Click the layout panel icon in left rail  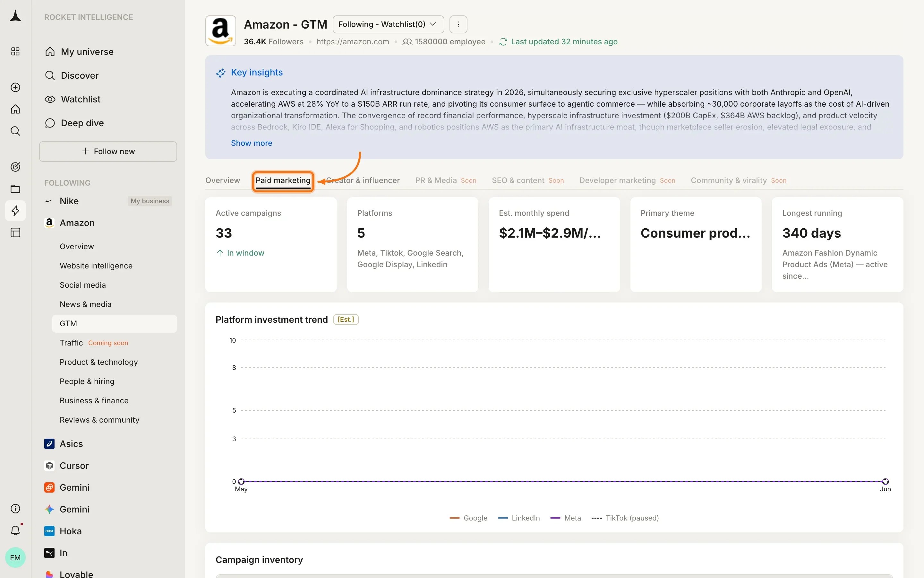coord(15,232)
